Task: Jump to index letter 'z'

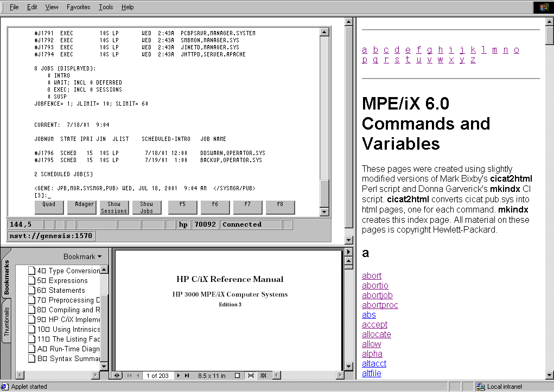Action: click(x=473, y=60)
